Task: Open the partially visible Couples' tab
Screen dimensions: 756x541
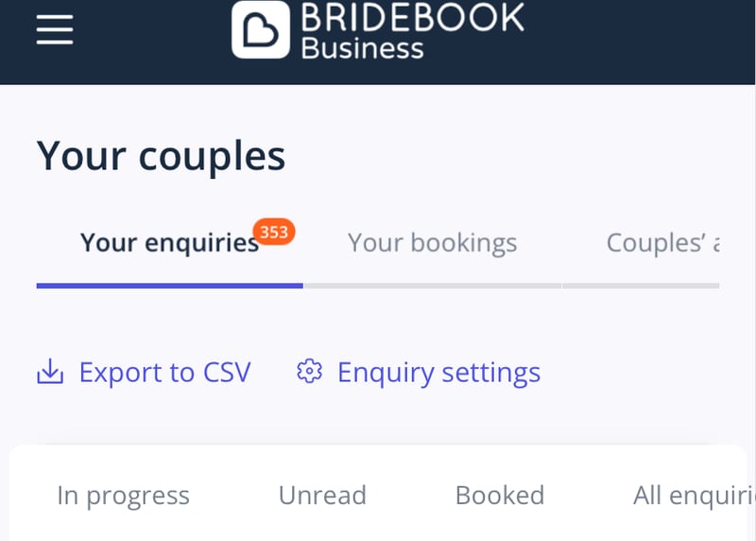Action: [x=662, y=244]
